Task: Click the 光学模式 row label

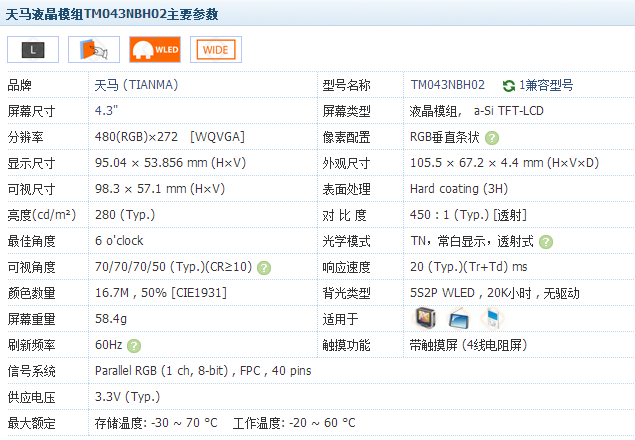Action: 346,241
